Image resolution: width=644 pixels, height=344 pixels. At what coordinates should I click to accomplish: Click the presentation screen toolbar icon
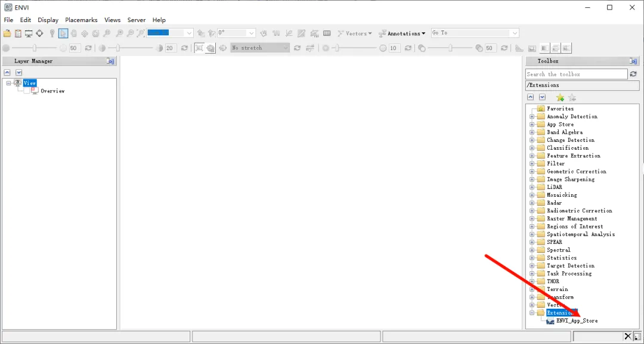click(x=29, y=33)
